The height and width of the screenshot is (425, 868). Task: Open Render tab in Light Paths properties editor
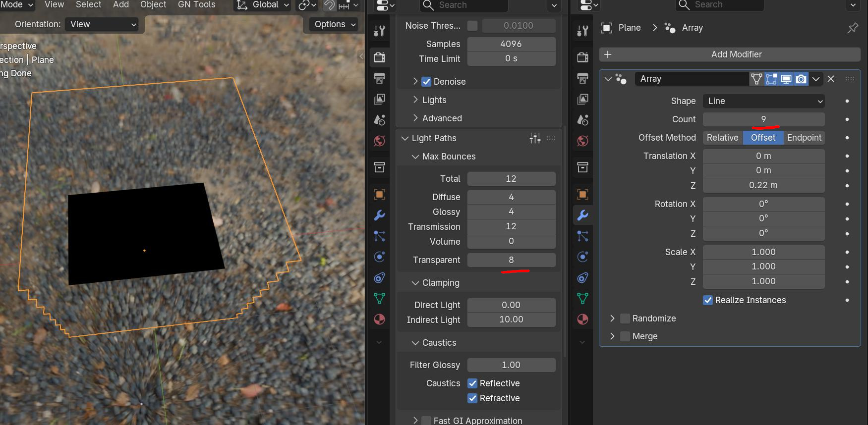(x=379, y=57)
